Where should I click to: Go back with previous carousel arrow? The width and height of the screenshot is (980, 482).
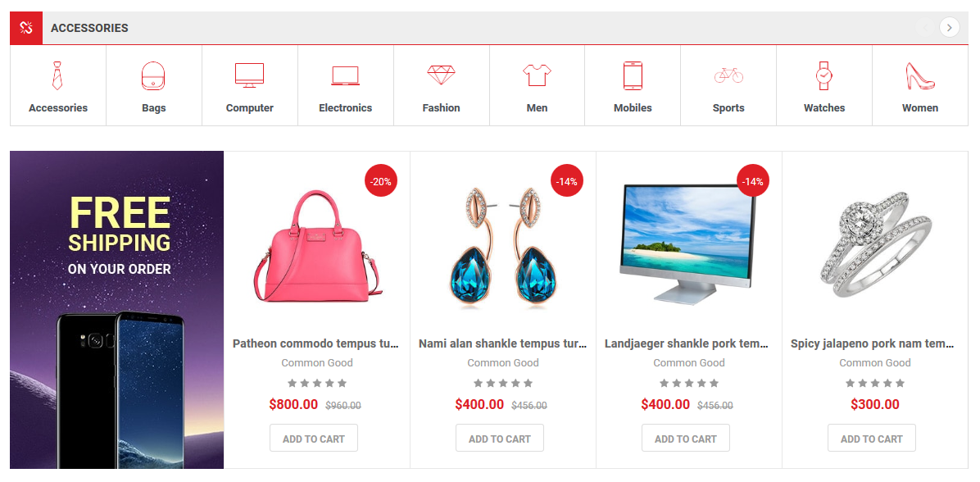point(925,28)
